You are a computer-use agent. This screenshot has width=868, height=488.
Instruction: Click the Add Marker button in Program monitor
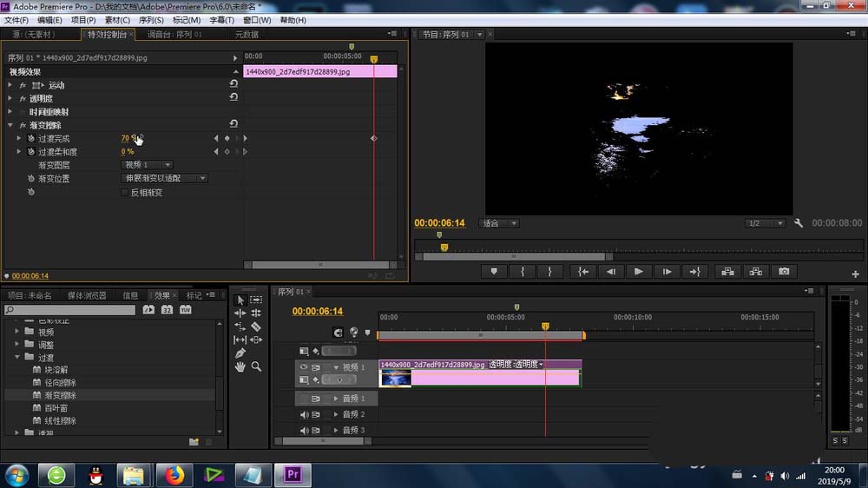(x=494, y=272)
